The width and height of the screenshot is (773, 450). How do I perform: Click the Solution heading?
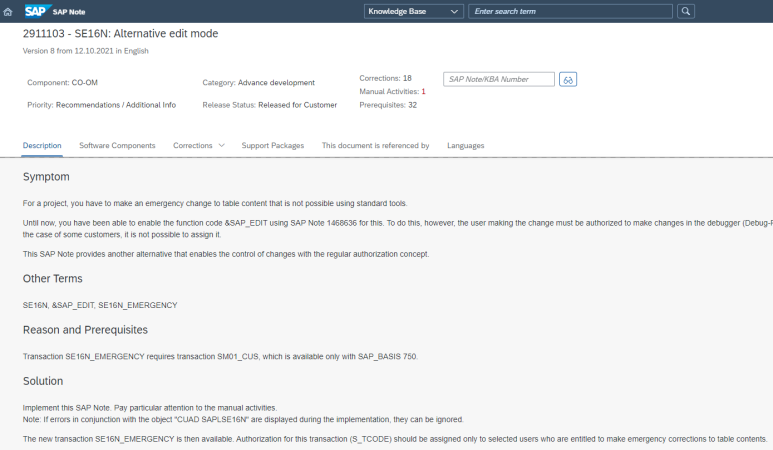point(43,381)
